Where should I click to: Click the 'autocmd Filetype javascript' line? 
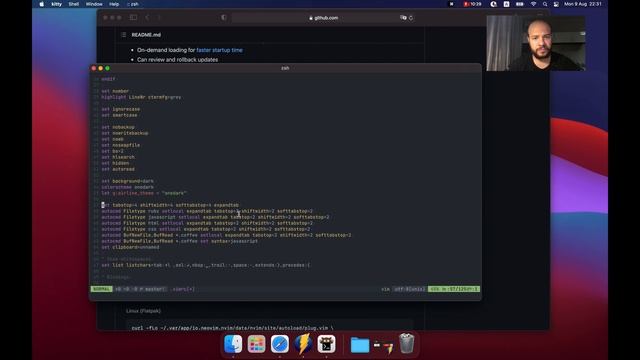click(x=215, y=217)
